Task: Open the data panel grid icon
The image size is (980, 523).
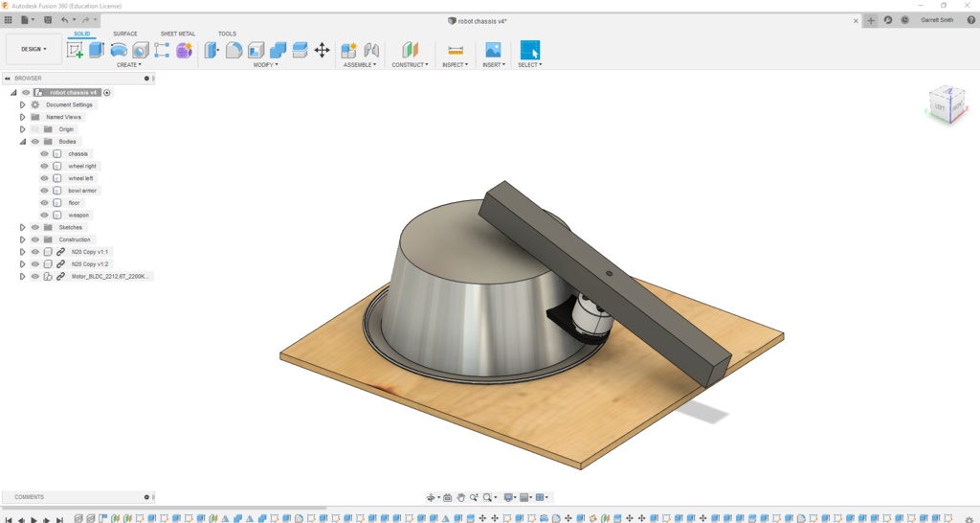Action: coord(8,20)
